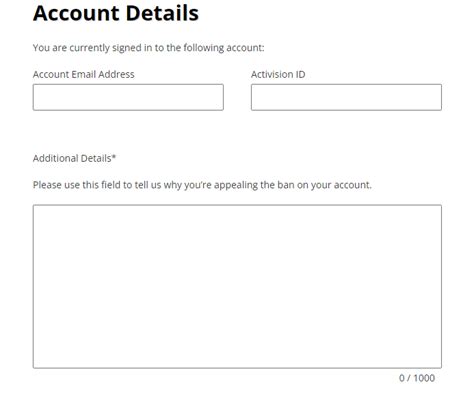Place cursor in the Activision ID box
This screenshot has width=474, height=393.
point(346,97)
